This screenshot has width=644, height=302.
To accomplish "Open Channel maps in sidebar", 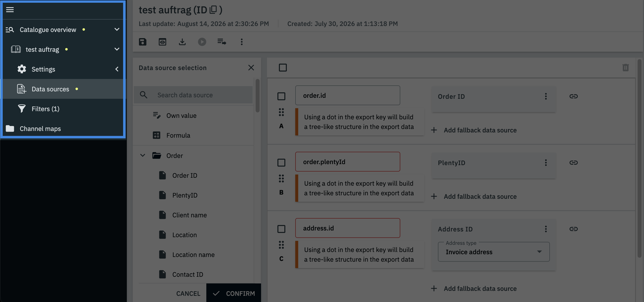I will point(62,129).
